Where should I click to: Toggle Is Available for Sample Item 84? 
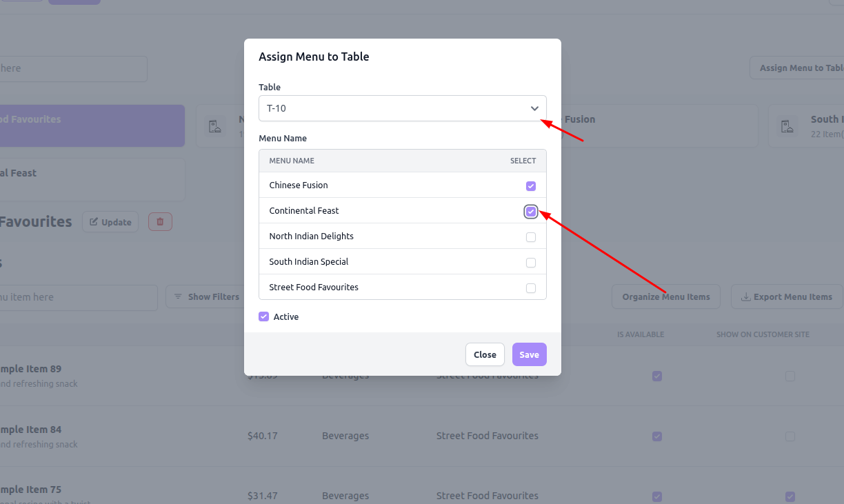[x=657, y=436]
